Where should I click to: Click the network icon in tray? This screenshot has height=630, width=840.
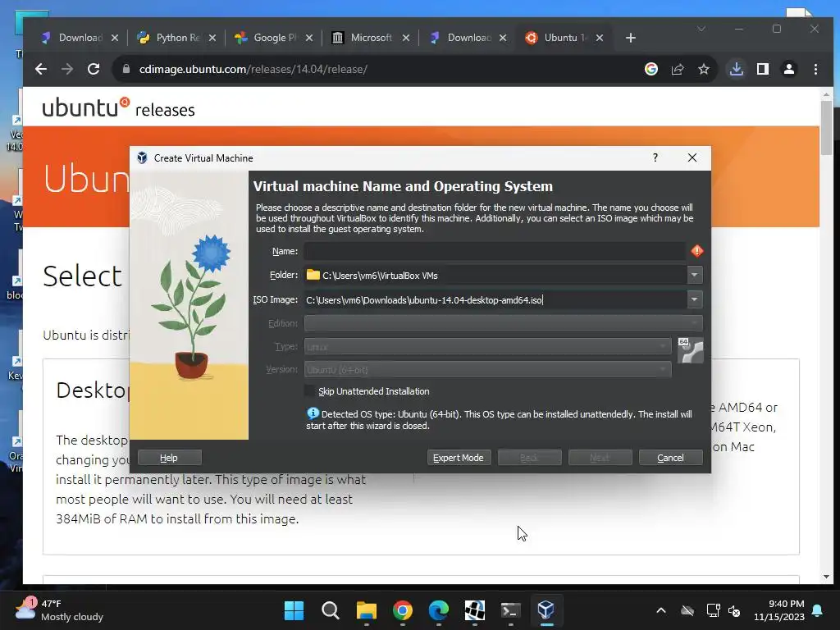713,610
